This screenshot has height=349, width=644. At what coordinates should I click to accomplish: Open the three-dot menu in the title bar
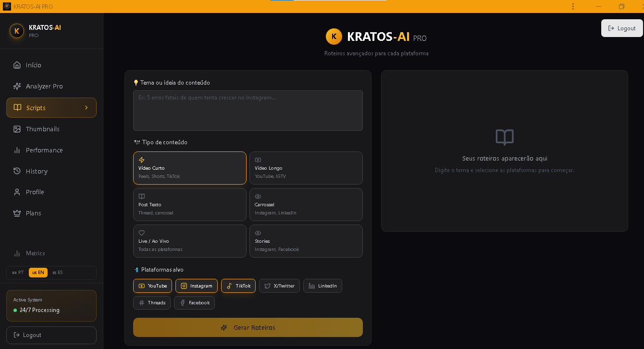coord(573,6)
